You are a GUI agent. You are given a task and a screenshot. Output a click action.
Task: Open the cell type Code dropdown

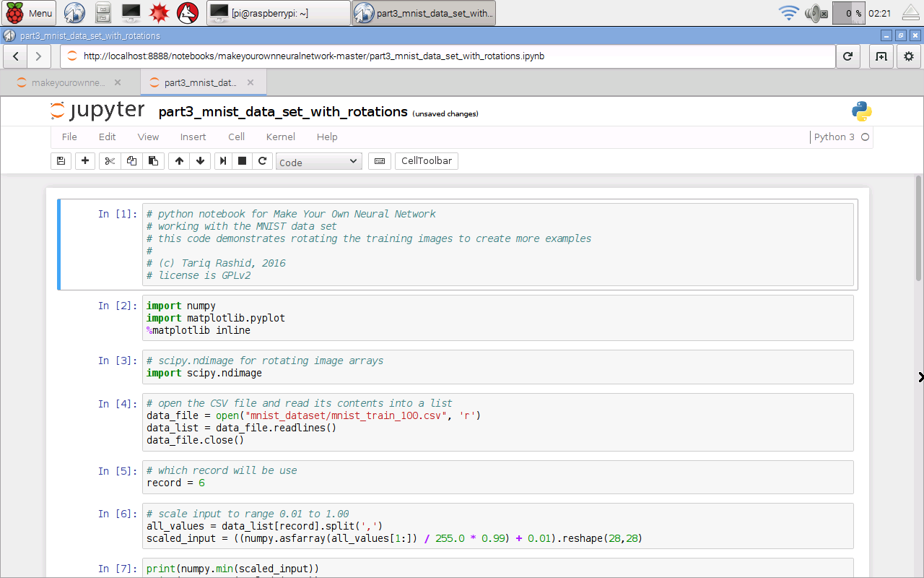coord(318,162)
